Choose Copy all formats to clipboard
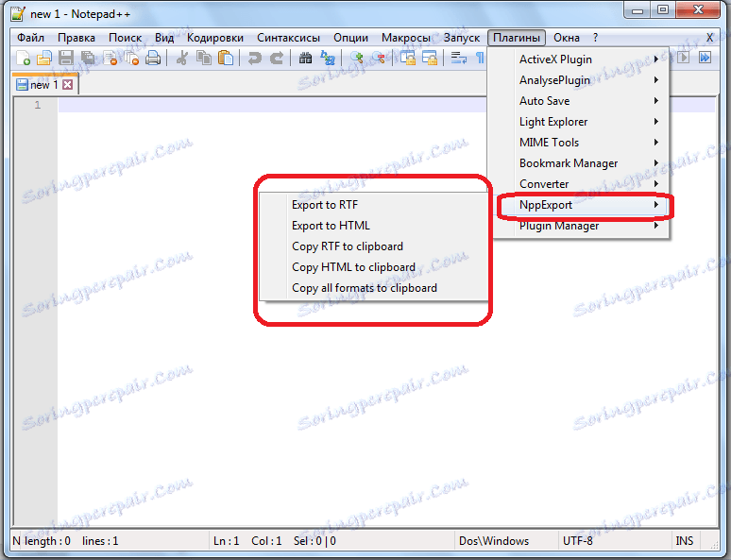This screenshot has height=560, width=731. tap(373, 288)
